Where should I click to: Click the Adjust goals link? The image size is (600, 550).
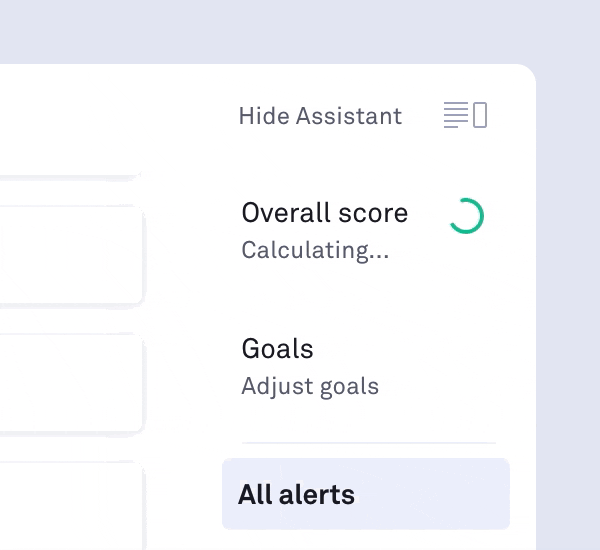click(x=310, y=386)
